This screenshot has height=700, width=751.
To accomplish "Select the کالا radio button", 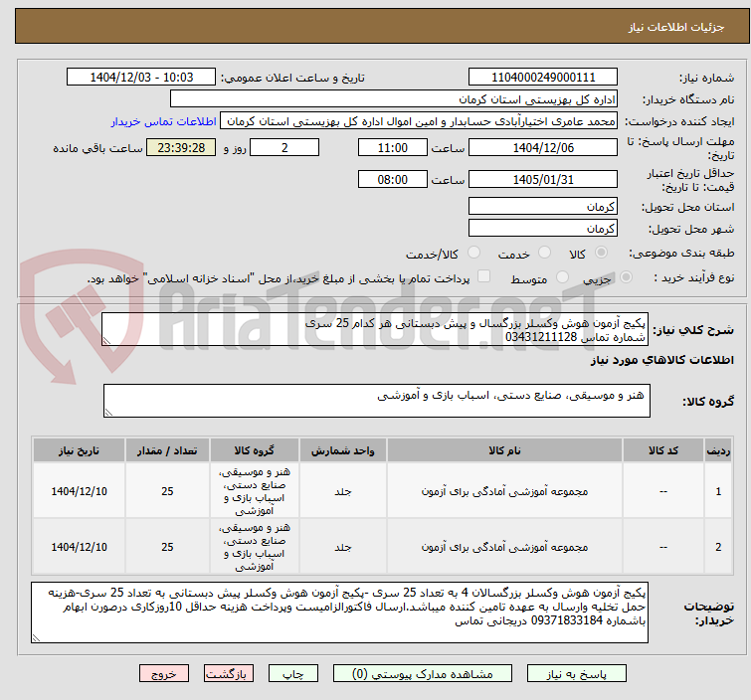I will [x=602, y=253].
